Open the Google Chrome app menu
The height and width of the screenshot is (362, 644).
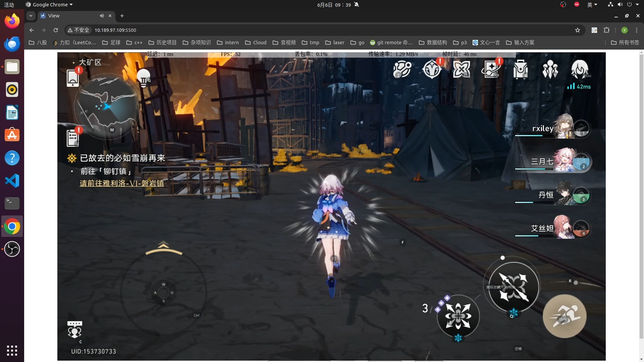coord(49,5)
